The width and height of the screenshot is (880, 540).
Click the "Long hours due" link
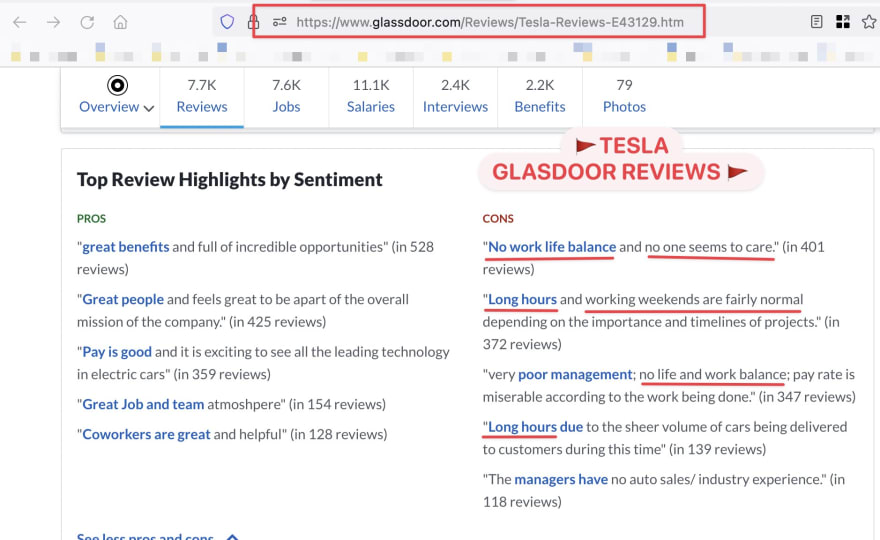(x=535, y=427)
